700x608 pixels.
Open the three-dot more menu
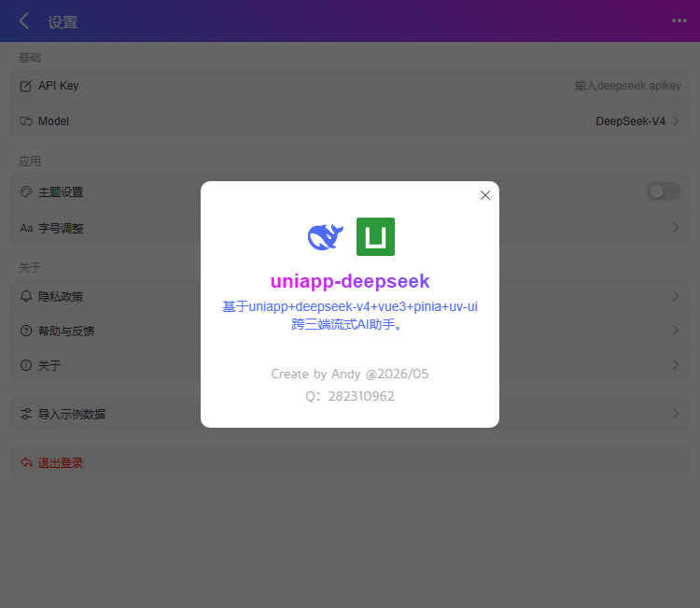coord(679,21)
